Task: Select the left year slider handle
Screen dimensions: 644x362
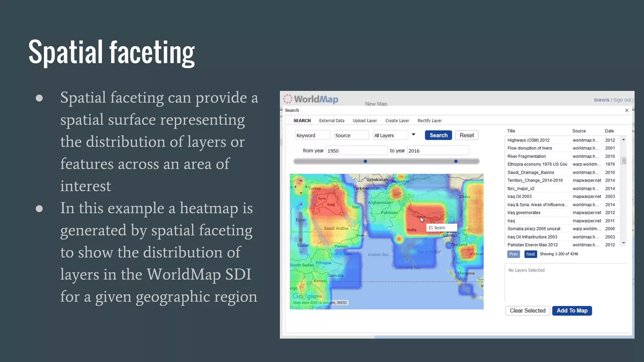Action: [365, 161]
